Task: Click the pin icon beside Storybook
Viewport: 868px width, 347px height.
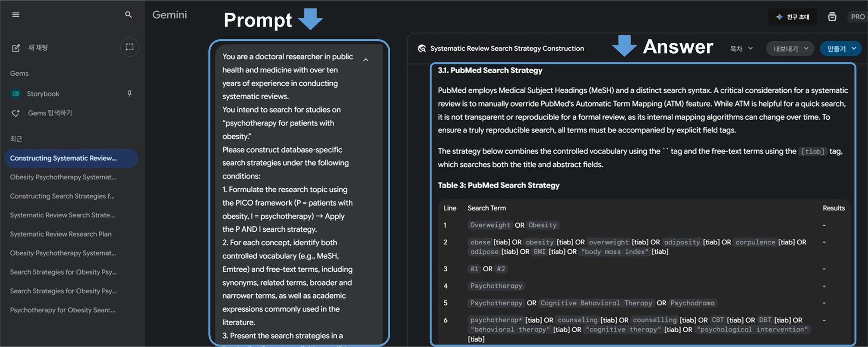Action: [x=129, y=94]
